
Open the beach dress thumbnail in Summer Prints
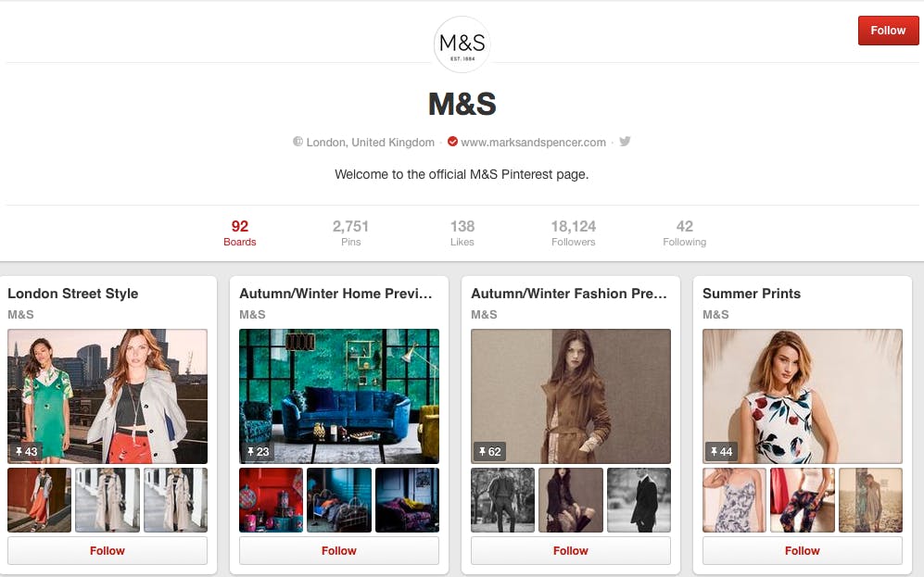(x=870, y=500)
